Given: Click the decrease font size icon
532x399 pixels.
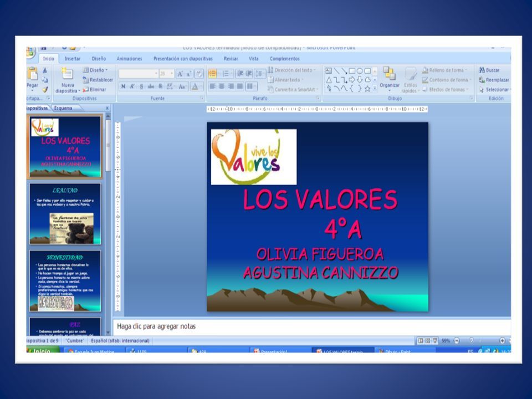Looking at the screenshot, I should [188, 74].
